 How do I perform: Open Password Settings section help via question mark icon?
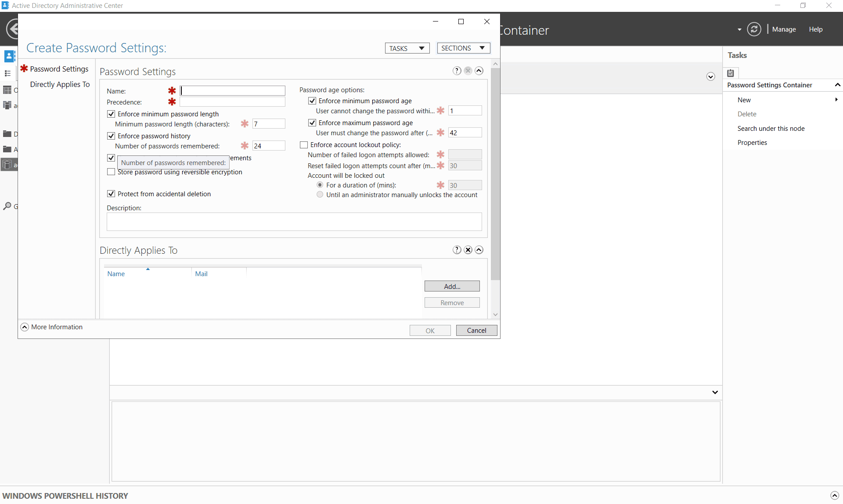pos(457,70)
